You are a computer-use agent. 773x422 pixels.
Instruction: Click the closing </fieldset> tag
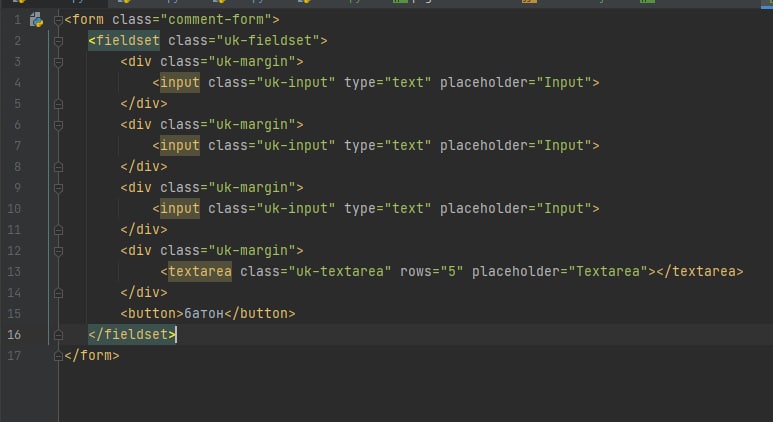pyautogui.click(x=132, y=335)
